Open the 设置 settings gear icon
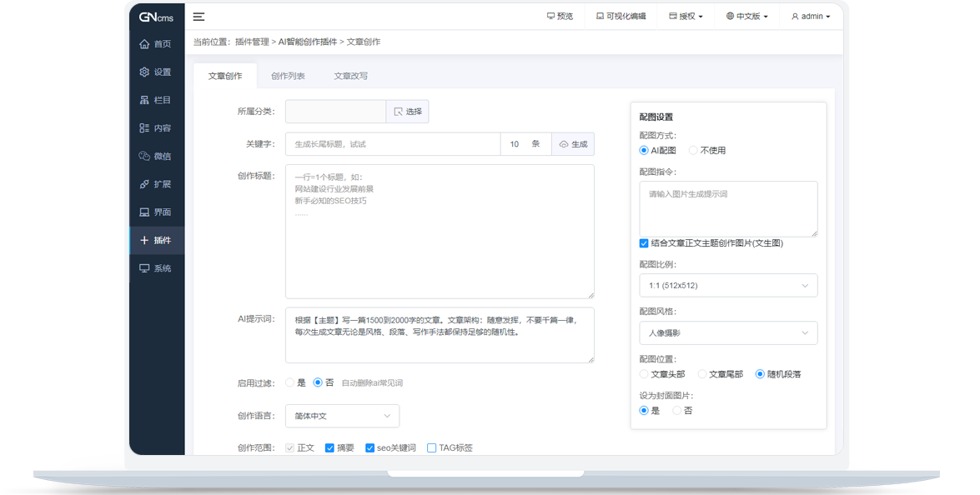The height and width of the screenshot is (495, 980). tap(144, 72)
